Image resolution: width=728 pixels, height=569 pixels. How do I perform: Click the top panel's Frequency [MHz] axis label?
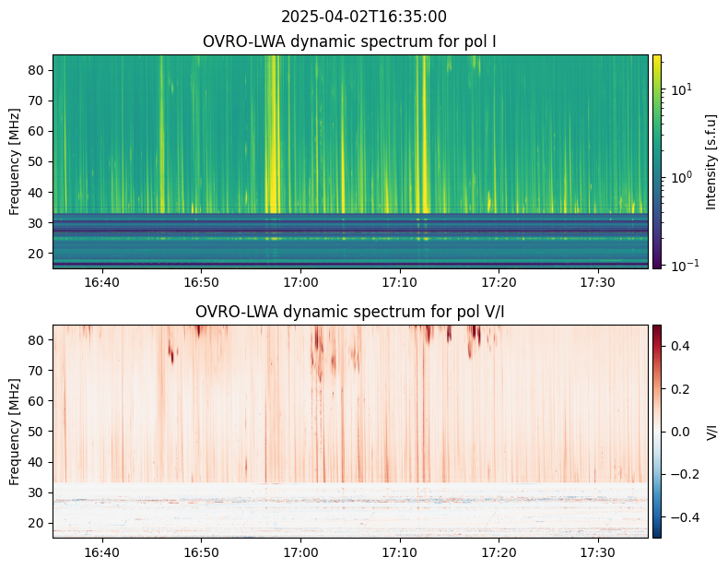point(15,161)
